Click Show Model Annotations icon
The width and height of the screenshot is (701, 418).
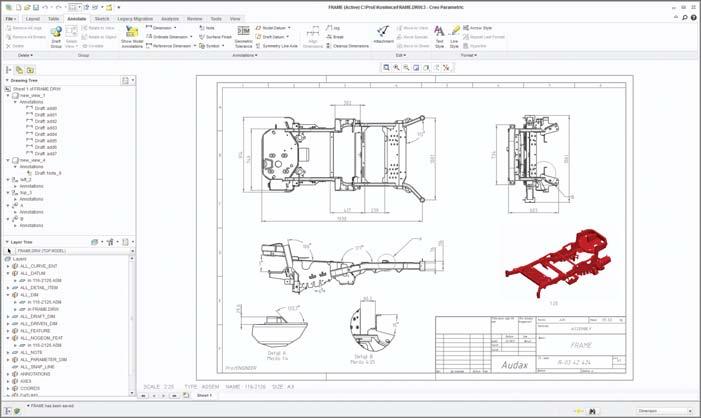pos(132,33)
